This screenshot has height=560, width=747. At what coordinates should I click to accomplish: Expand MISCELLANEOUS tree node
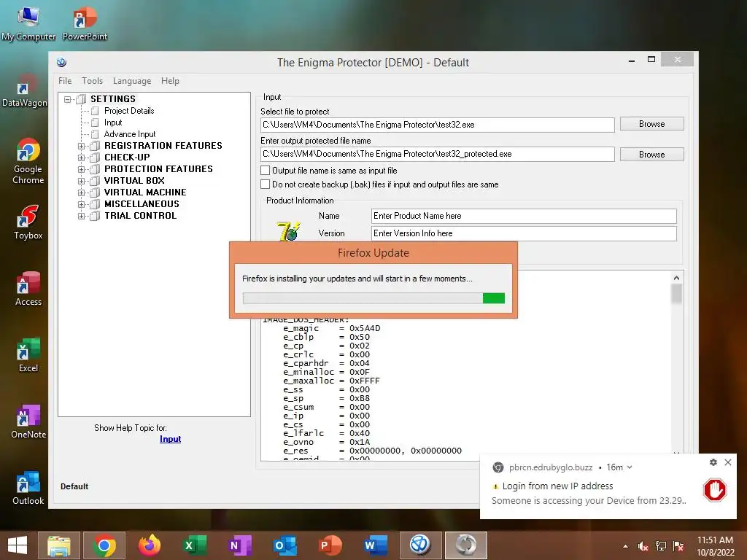coord(82,204)
